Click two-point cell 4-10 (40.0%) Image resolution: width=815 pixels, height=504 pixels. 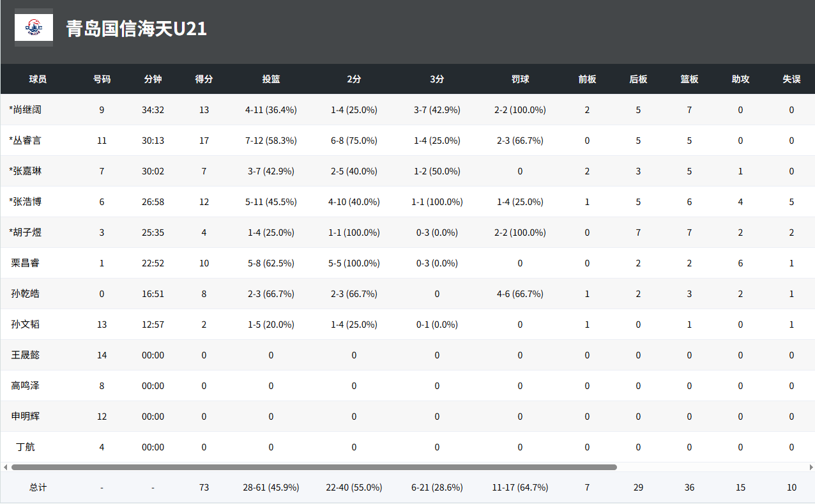click(x=354, y=202)
